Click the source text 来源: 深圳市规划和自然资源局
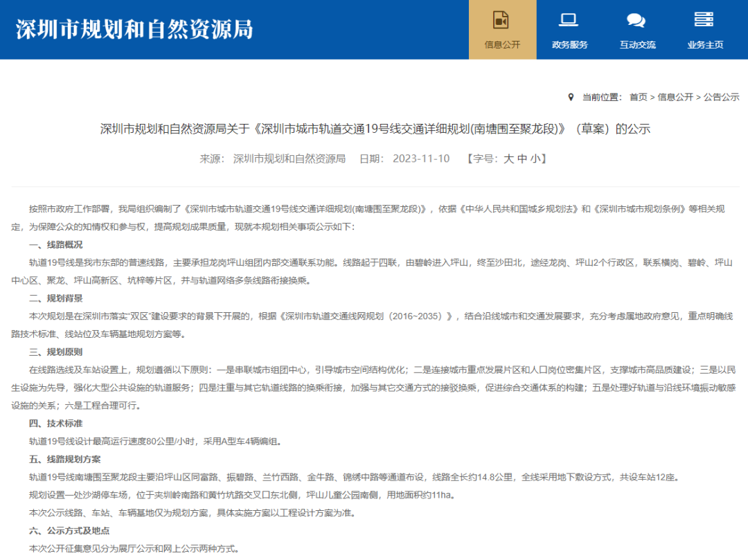This screenshot has width=748, height=560. [x=272, y=159]
